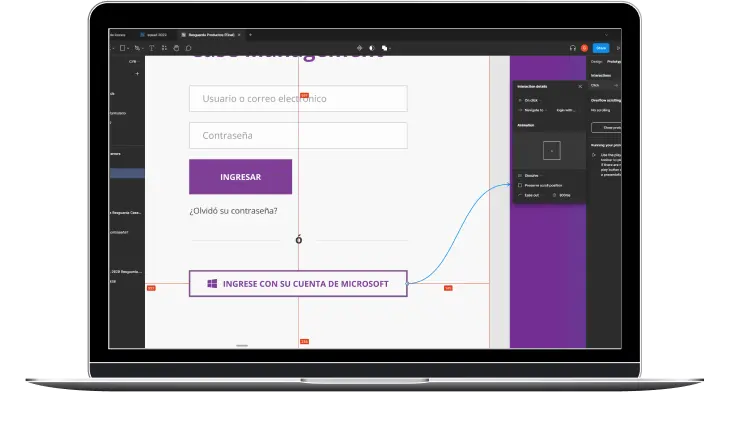Open the Frame tool dropdown arrow
Image resolution: width=730 pixels, height=430 pixels.
[x=128, y=48]
